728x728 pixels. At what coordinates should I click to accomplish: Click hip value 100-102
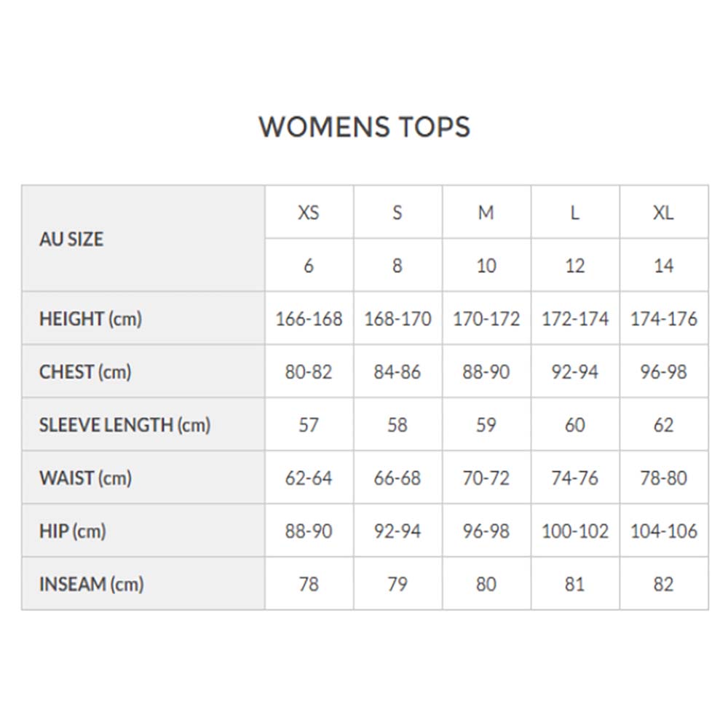(x=575, y=531)
